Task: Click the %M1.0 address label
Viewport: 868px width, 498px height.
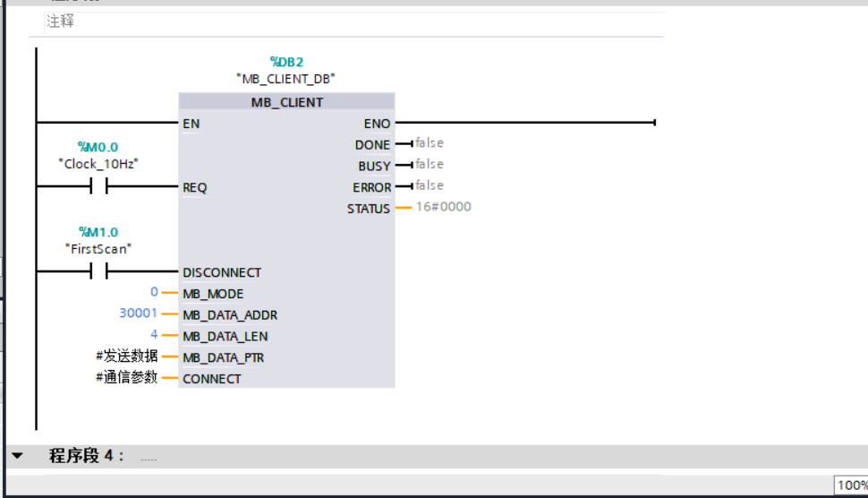Action: coord(98,232)
